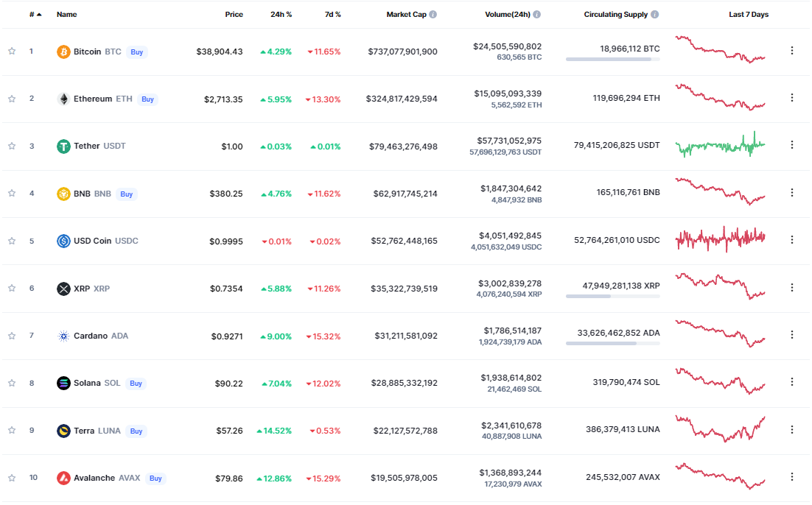Open Tether's green 7-day sparkline chart
812x505 pixels.
(721, 145)
